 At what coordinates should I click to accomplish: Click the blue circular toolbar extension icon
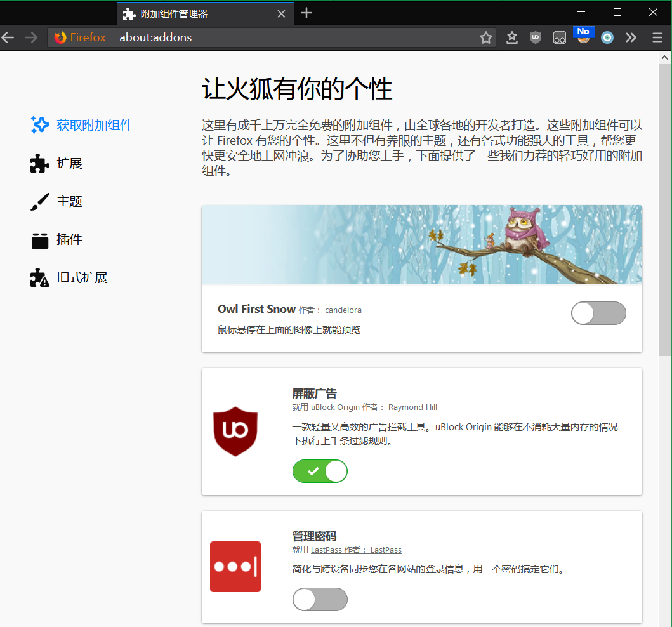click(x=607, y=37)
